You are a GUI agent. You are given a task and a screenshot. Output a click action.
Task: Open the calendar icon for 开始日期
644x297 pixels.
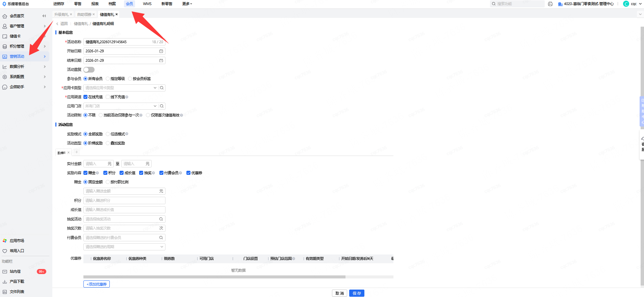click(161, 51)
